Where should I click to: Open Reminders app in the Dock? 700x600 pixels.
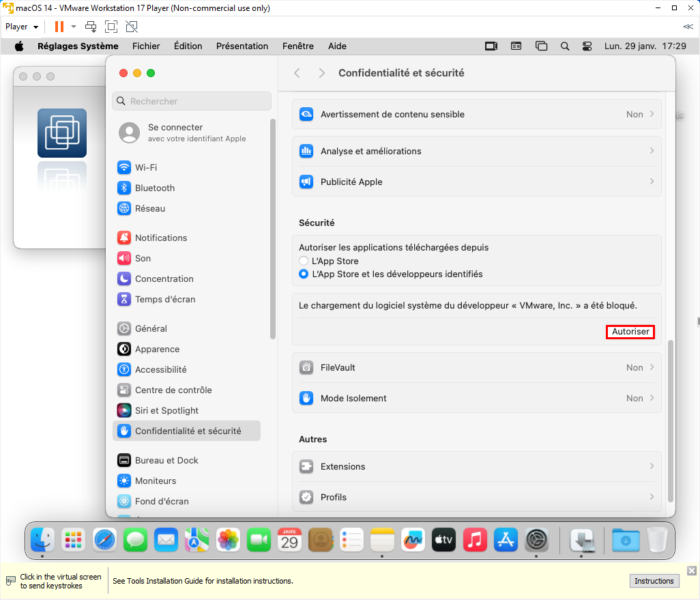click(x=351, y=540)
